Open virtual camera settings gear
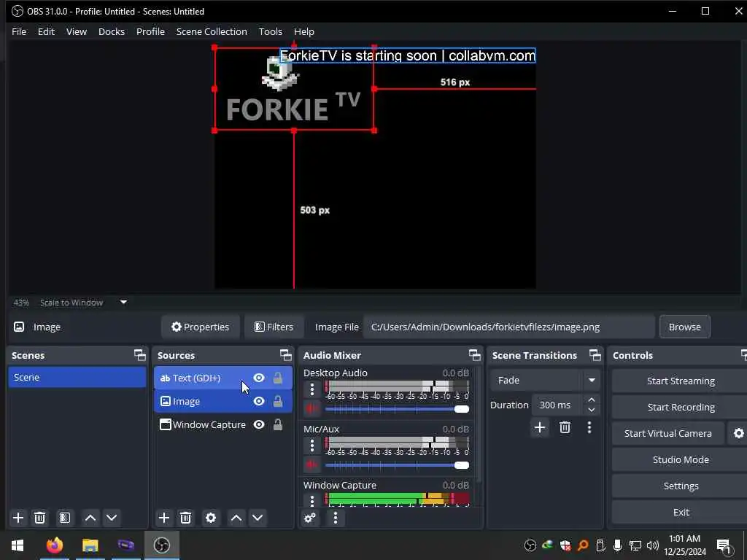Image resolution: width=747 pixels, height=560 pixels. pos(738,433)
